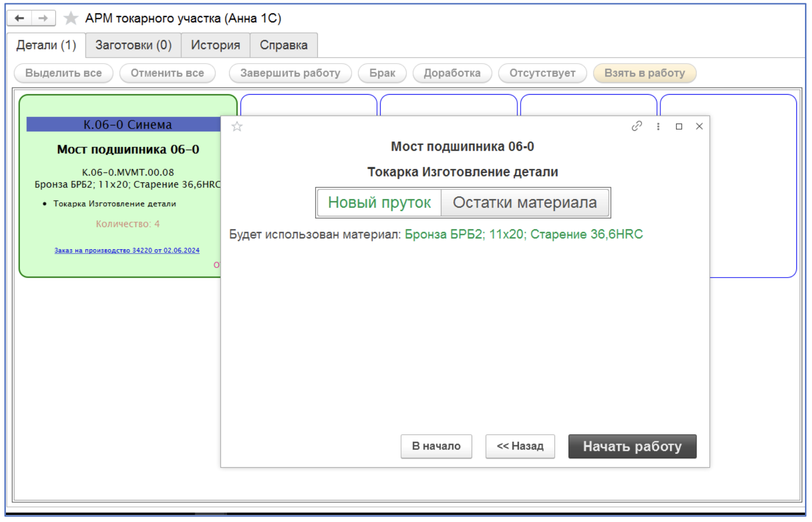This screenshot has width=812, height=522.
Task: Select the 'Новый пруток' option
Action: point(379,202)
